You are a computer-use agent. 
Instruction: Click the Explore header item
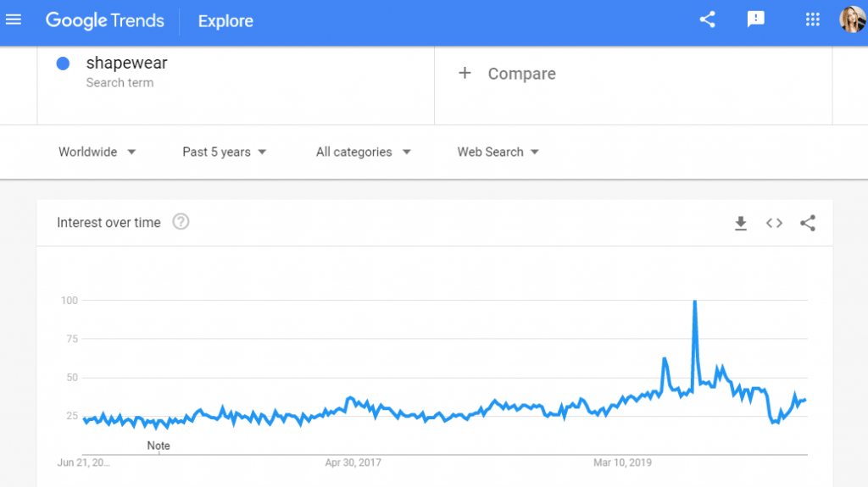tap(225, 21)
